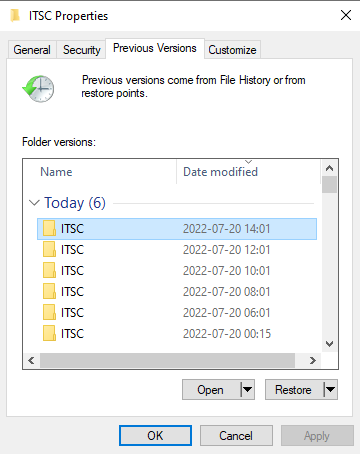Click the Cancel button
Screen dimensions: 362x454
click(x=236, y=436)
